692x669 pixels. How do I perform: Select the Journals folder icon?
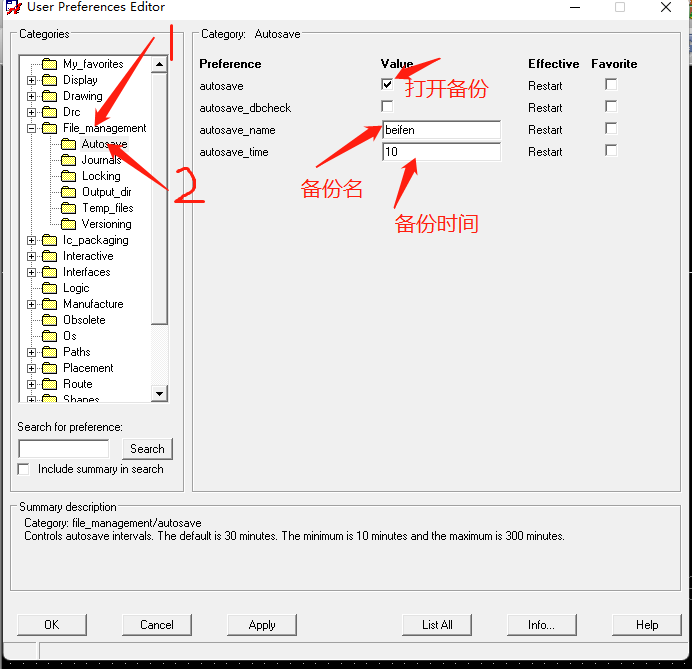coord(68,160)
